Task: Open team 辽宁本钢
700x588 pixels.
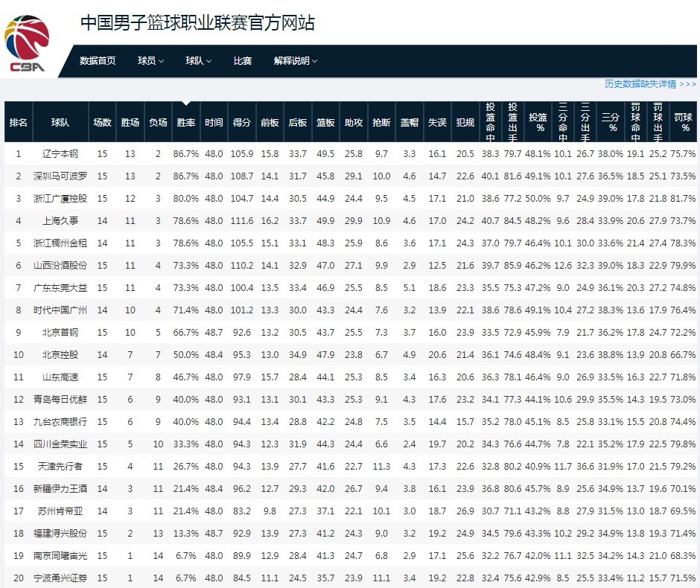Action: pyautogui.click(x=60, y=154)
